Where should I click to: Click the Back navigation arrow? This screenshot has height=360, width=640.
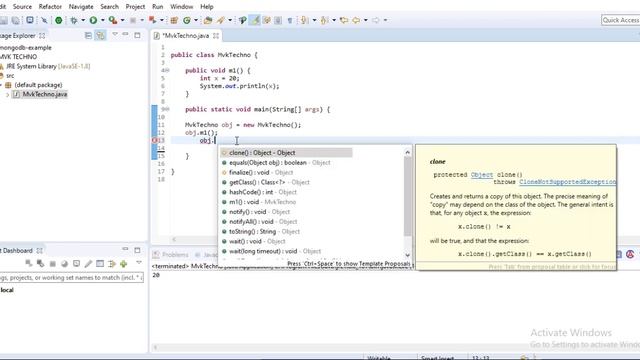click(356, 20)
